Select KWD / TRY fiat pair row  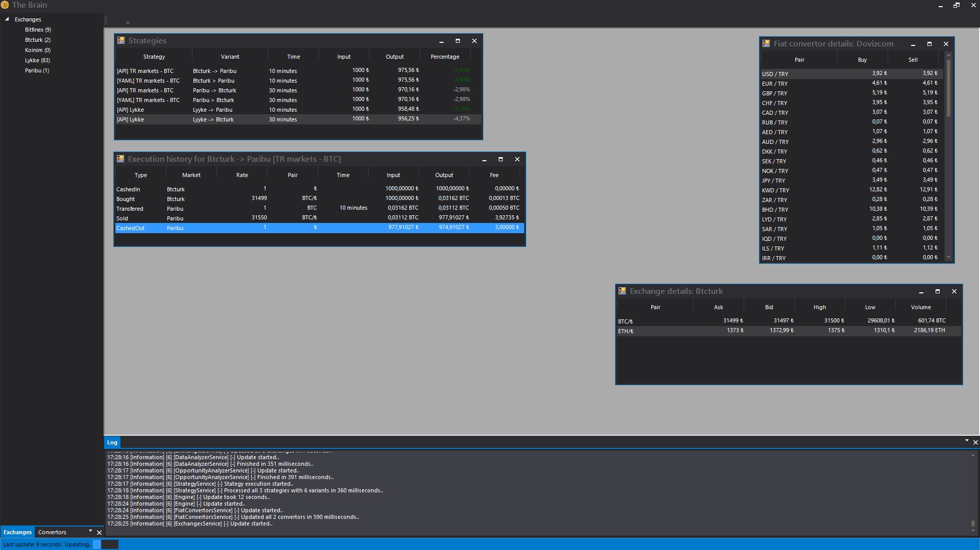[852, 190]
